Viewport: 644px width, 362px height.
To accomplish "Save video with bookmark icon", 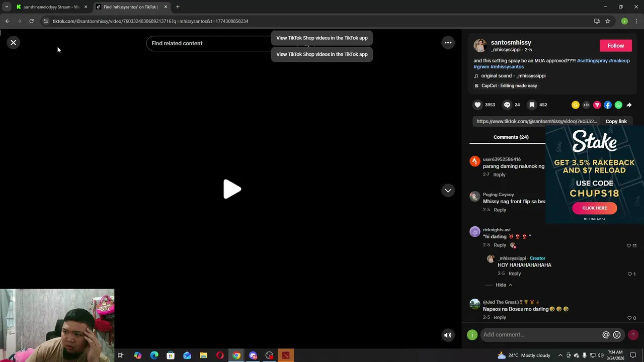I will click(532, 105).
